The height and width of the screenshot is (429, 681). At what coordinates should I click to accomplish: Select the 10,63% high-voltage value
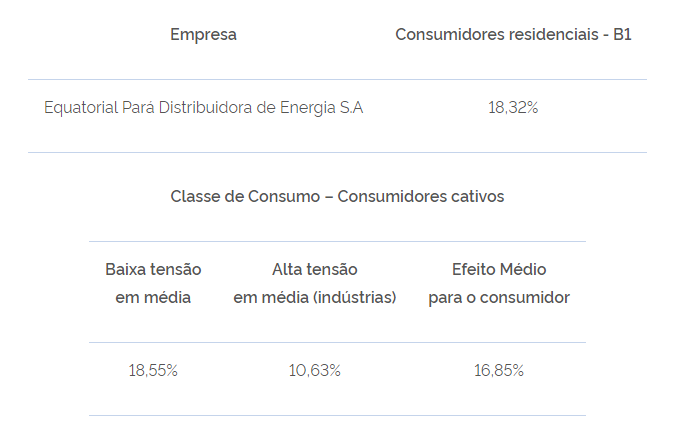tap(315, 370)
